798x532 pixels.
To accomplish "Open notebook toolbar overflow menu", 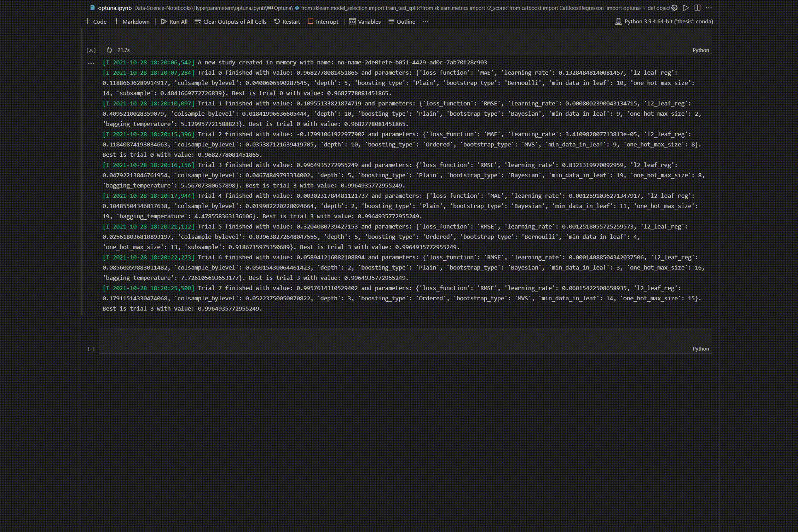I will (x=426, y=22).
